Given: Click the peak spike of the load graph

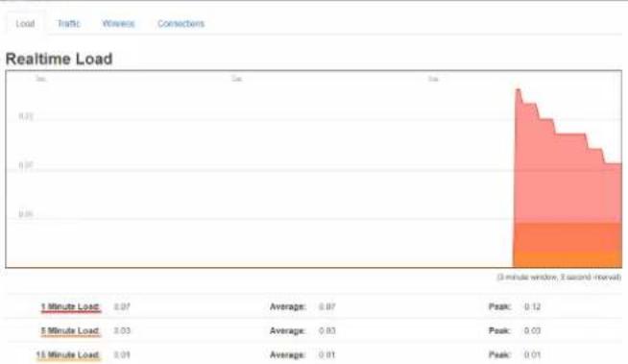Looking at the screenshot, I should (518, 90).
